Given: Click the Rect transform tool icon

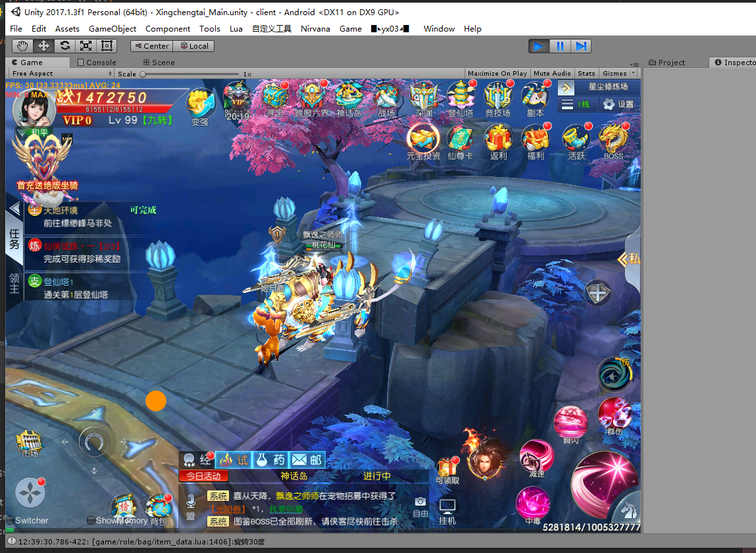Looking at the screenshot, I should [x=107, y=46].
